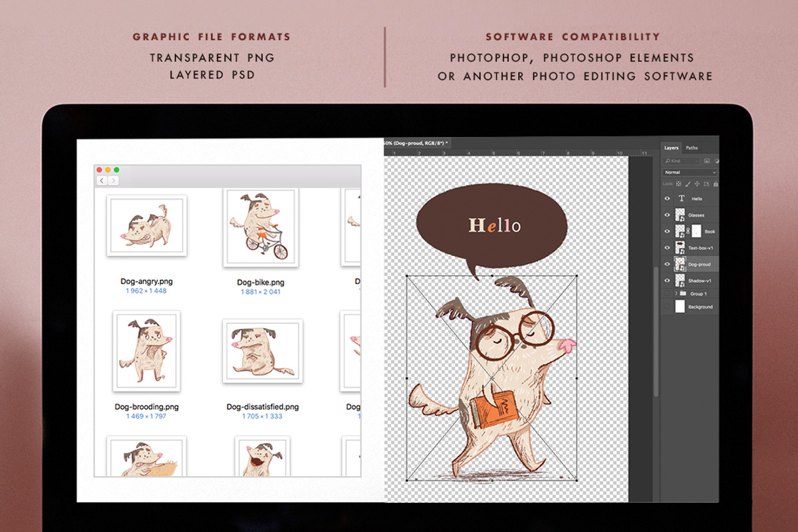This screenshot has height=532, width=798.
Task: Select the Dog-brooding.png thumbnail
Action: click(146, 350)
